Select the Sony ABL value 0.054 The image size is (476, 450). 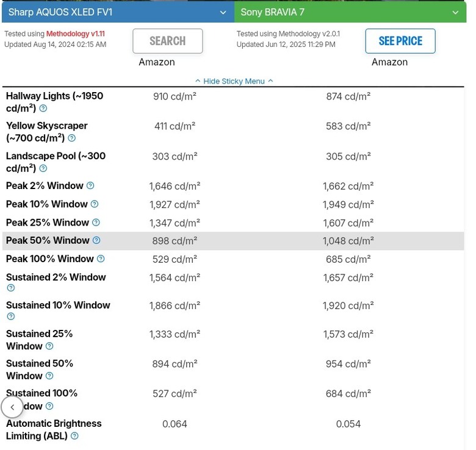coord(348,424)
